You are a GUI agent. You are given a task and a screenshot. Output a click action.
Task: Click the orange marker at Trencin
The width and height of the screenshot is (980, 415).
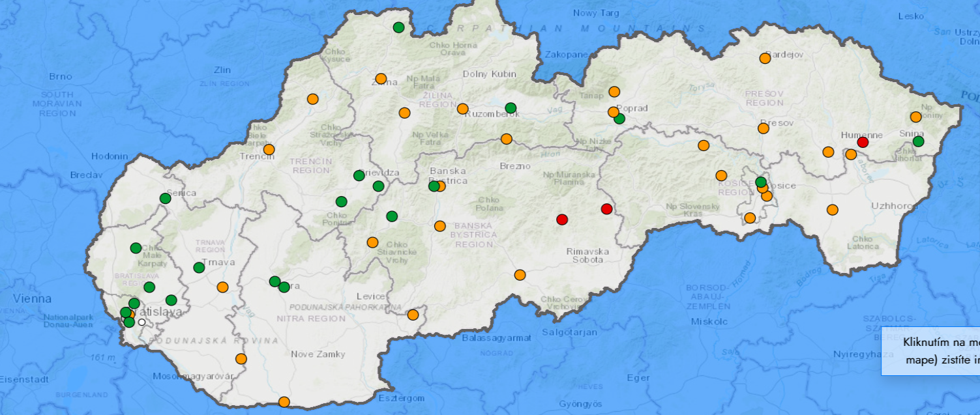pos(269,150)
